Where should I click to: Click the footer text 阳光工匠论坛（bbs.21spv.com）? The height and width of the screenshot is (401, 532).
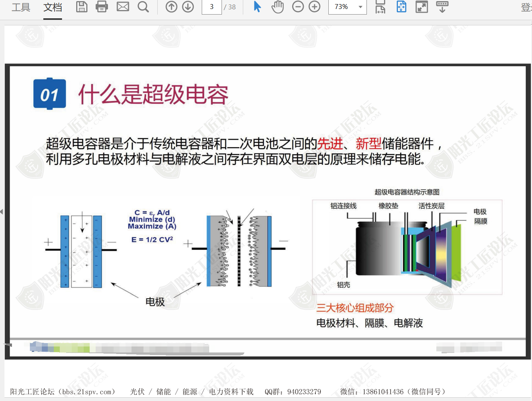click(x=62, y=392)
